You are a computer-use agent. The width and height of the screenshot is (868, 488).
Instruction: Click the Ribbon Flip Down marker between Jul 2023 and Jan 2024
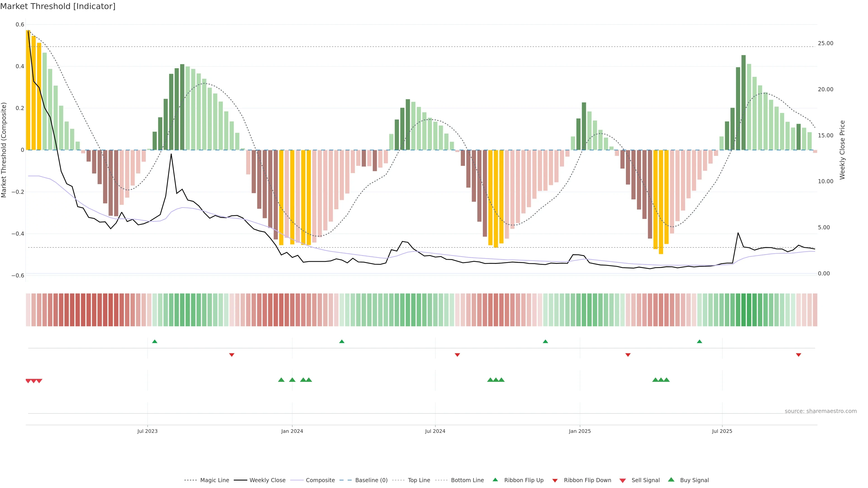point(231,355)
